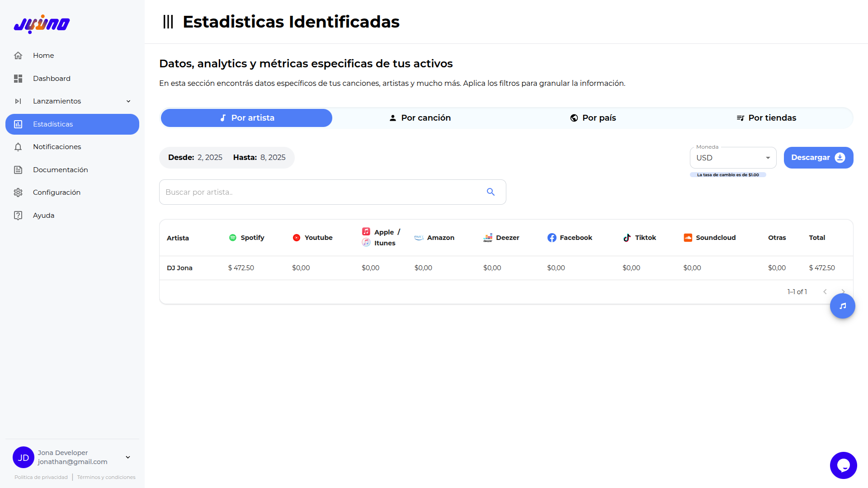868x488 pixels.
Task: Go to previous table page arrow
Action: [825, 292]
